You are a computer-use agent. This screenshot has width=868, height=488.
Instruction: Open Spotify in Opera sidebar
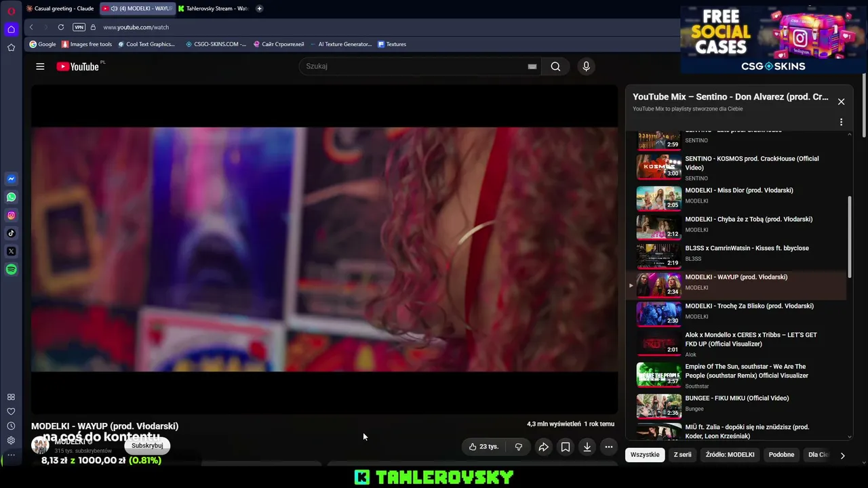coord(11,270)
